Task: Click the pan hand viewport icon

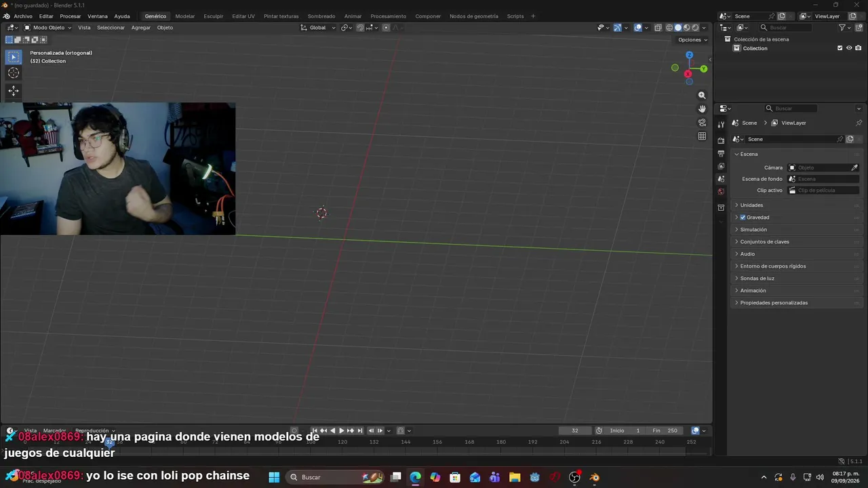Action: tap(702, 109)
